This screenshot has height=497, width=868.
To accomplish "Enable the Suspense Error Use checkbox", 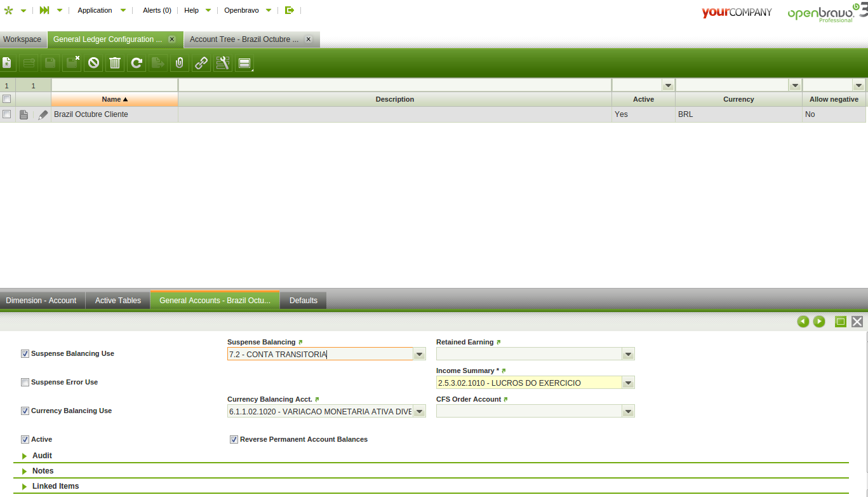I will pyautogui.click(x=25, y=383).
